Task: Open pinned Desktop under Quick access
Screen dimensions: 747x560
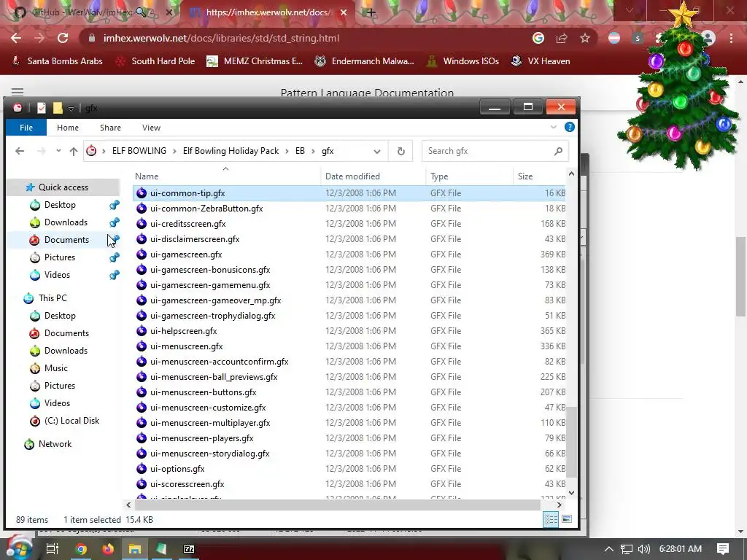Action: pyautogui.click(x=60, y=205)
